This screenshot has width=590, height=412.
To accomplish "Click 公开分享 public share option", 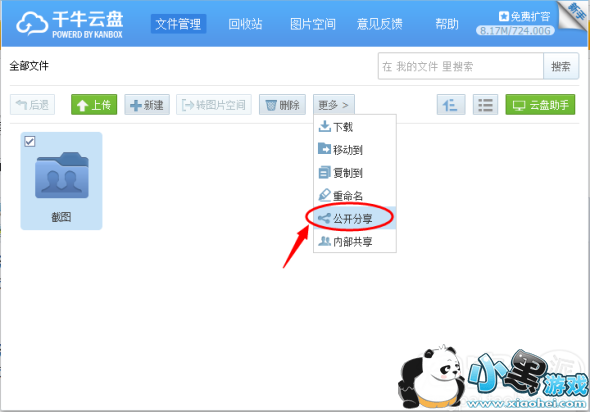I will coord(354,218).
